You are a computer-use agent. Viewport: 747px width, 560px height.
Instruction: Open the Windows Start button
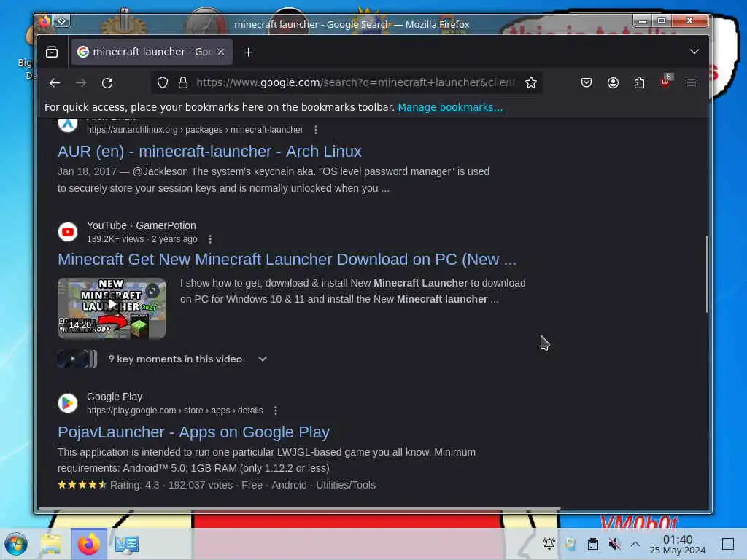coord(16,544)
